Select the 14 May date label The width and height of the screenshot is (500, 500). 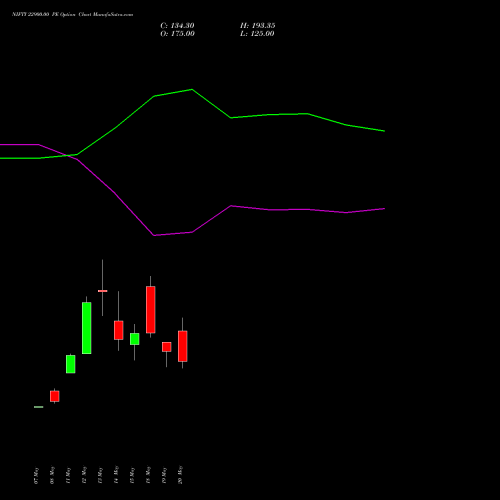116,475
